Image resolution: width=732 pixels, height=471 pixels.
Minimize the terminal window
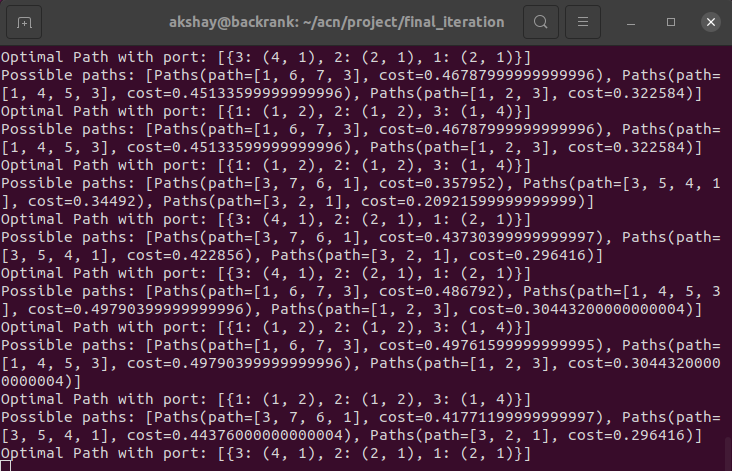tap(631, 22)
